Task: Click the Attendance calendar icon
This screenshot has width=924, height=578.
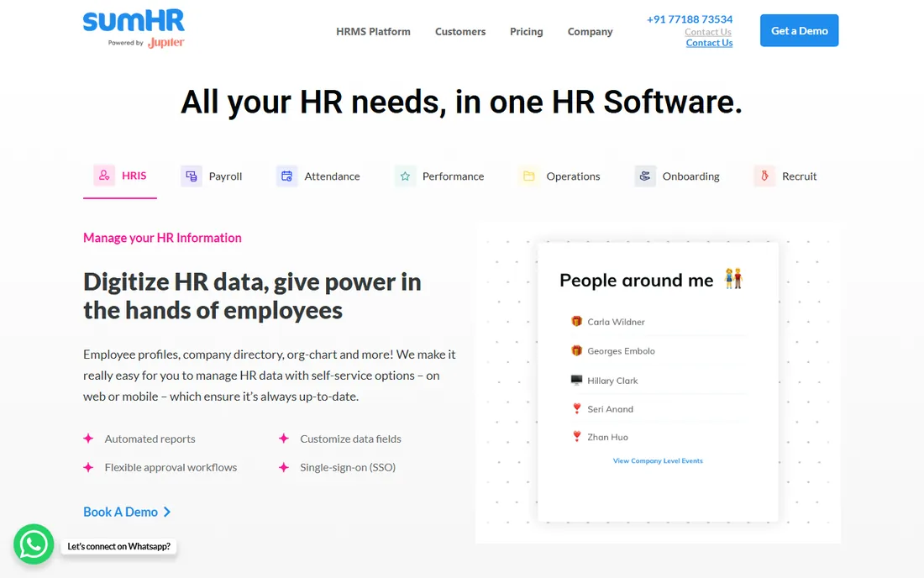Action: (287, 176)
